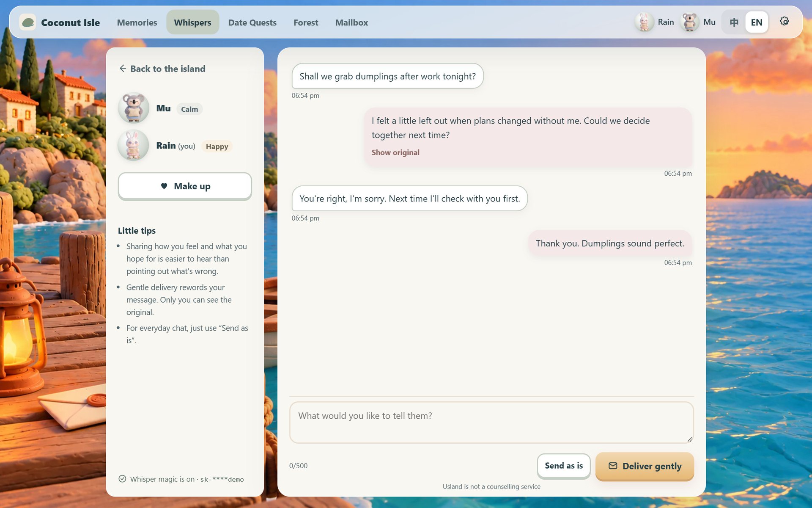The width and height of the screenshot is (812, 508).
Task: Click the Show original link
Action: coord(395,152)
